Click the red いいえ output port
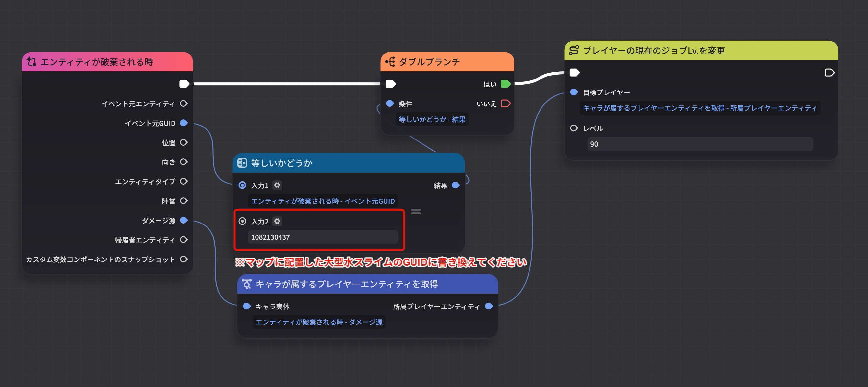 point(506,104)
